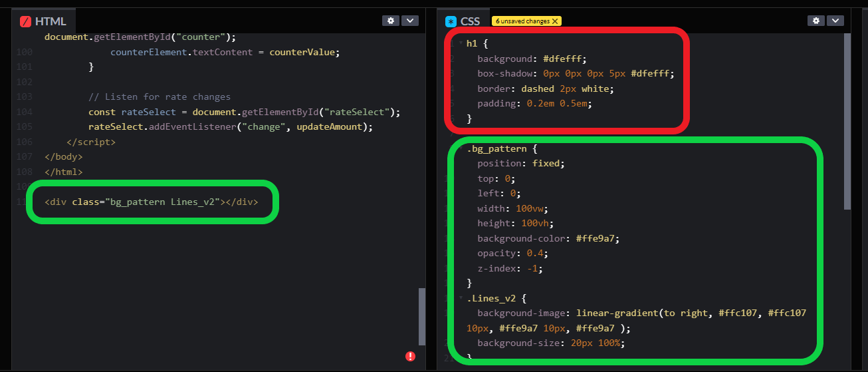Click the background-image linear-gradient line
This screenshot has width=868, height=372.
[637, 321]
